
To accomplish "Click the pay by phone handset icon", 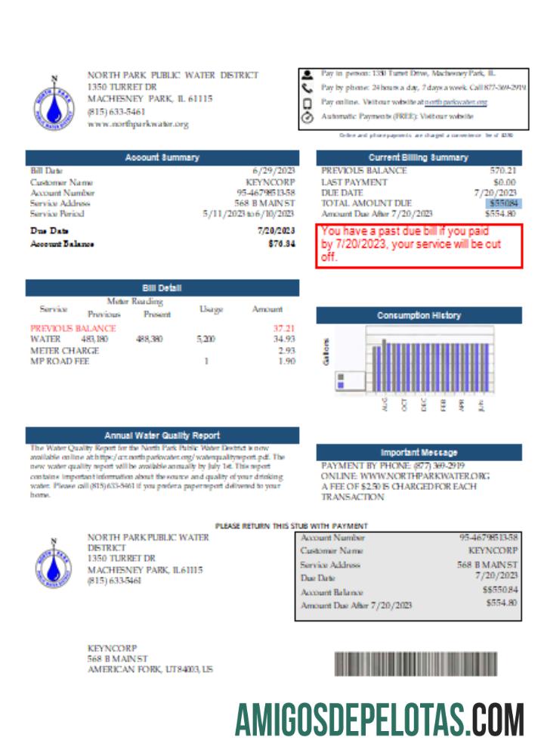I will coord(308,88).
